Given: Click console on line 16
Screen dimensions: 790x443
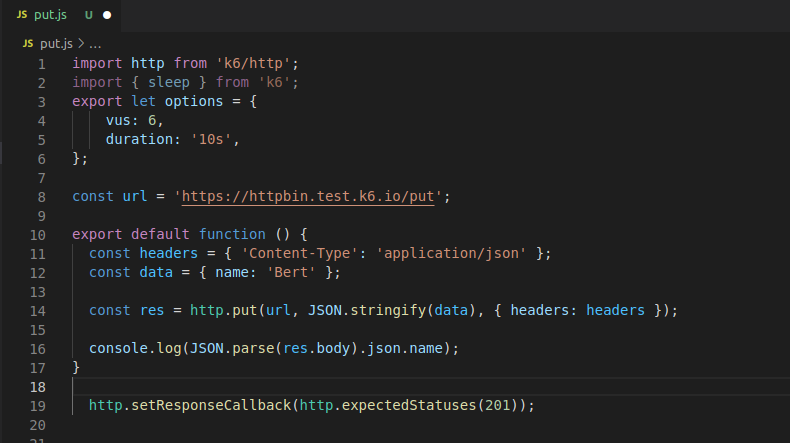Looking at the screenshot, I should click(118, 348).
